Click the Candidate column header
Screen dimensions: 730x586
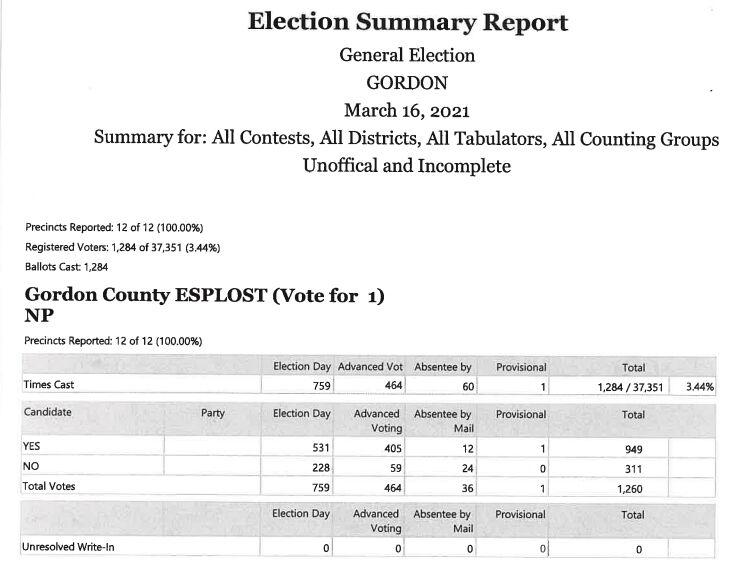click(x=48, y=412)
